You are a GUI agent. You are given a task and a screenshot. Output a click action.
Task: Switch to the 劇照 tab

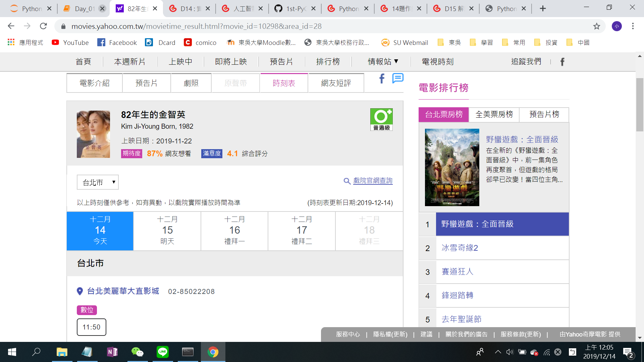click(x=191, y=83)
